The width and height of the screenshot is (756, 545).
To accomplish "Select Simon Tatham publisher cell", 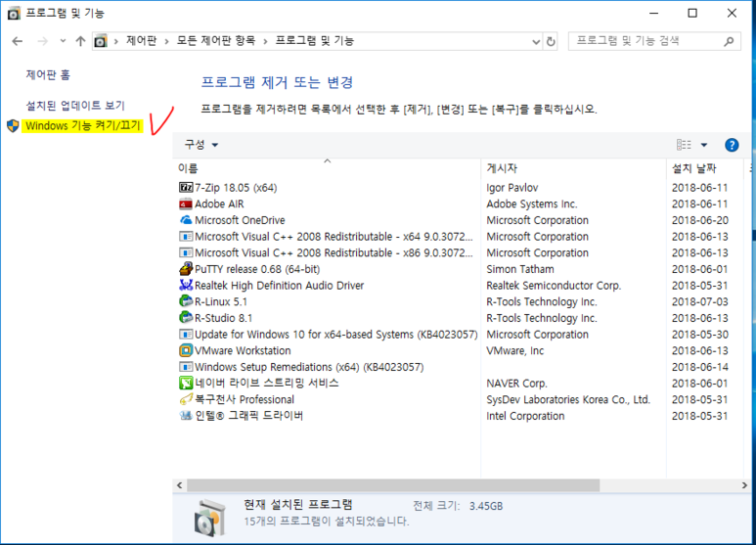I will pos(519,269).
